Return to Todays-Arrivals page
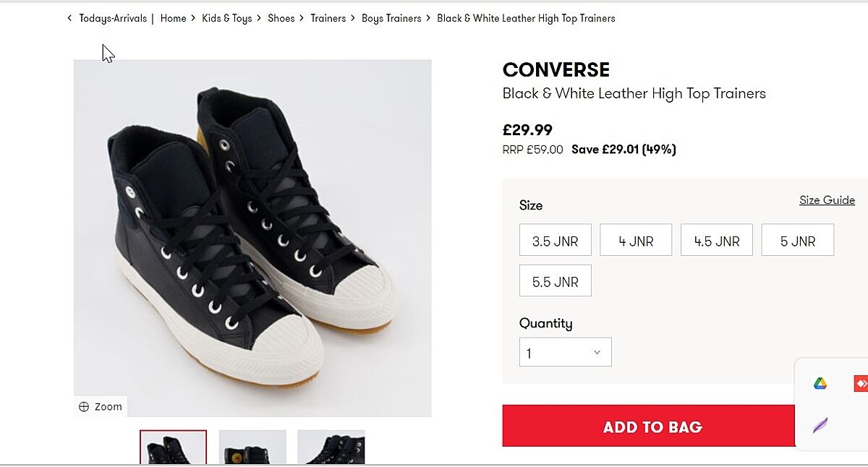The image size is (868, 467). pyautogui.click(x=113, y=18)
